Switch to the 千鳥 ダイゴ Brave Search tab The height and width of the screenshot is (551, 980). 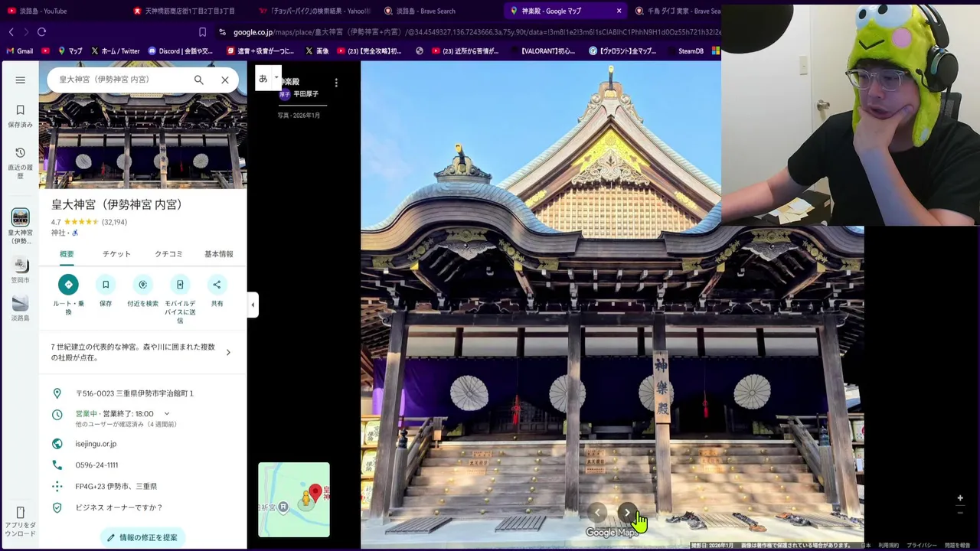point(677,11)
